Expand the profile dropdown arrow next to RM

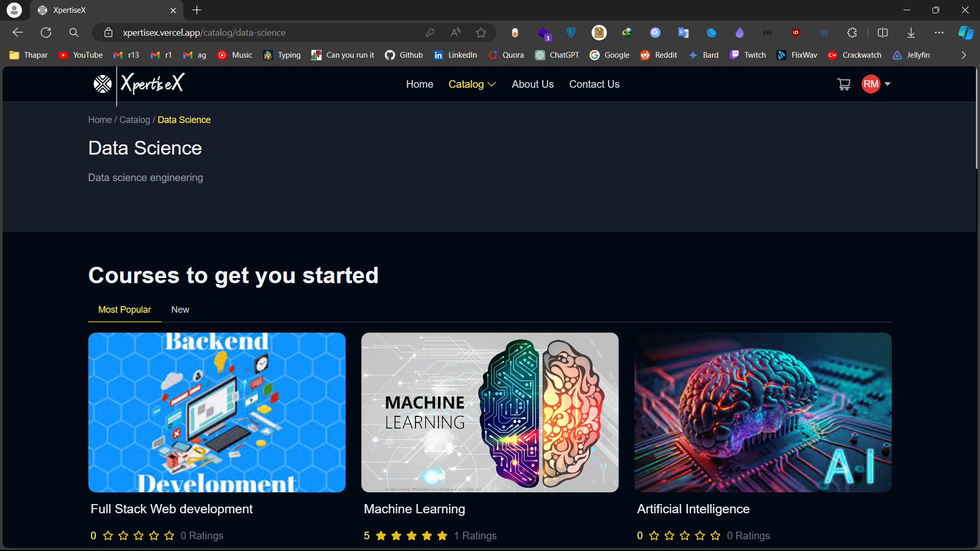[888, 84]
